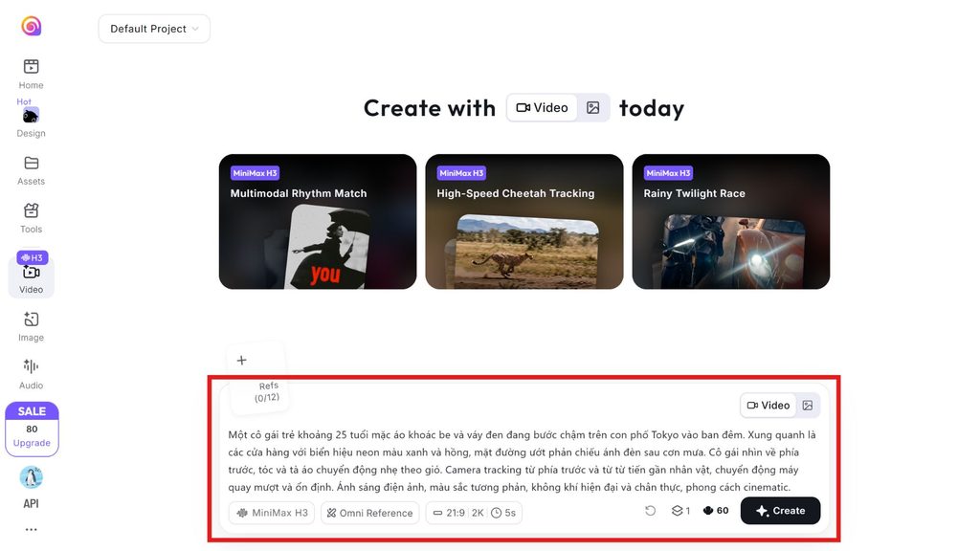Open the High-Speed Cheetah Tracking card

[524, 222]
